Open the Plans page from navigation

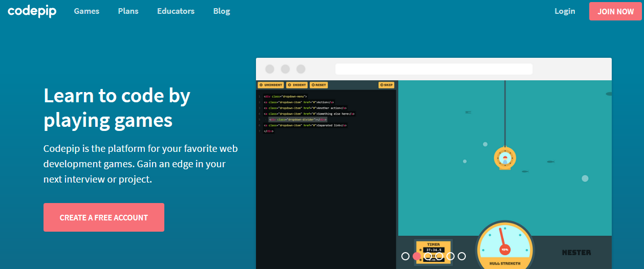click(128, 11)
